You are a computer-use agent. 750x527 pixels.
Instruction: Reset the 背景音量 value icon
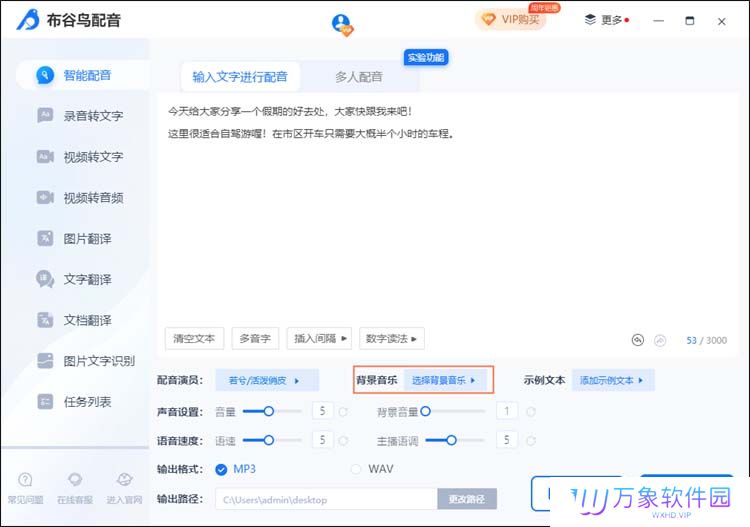[x=531, y=412]
